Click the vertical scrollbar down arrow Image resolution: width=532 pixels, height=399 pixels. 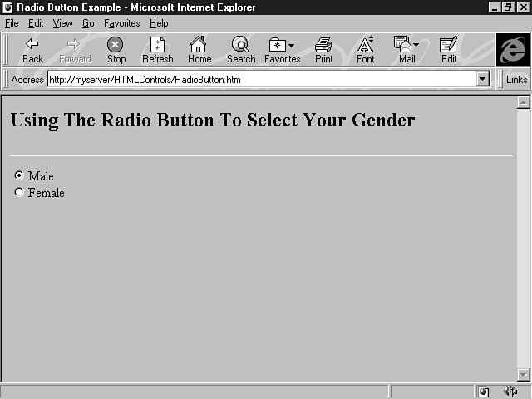click(523, 375)
